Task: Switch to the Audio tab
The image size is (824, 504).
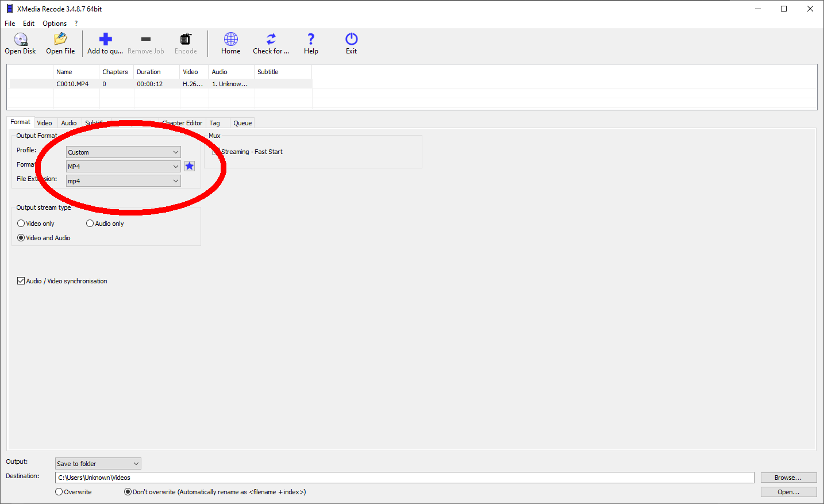Action: pyautogui.click(x=69, y=123)
